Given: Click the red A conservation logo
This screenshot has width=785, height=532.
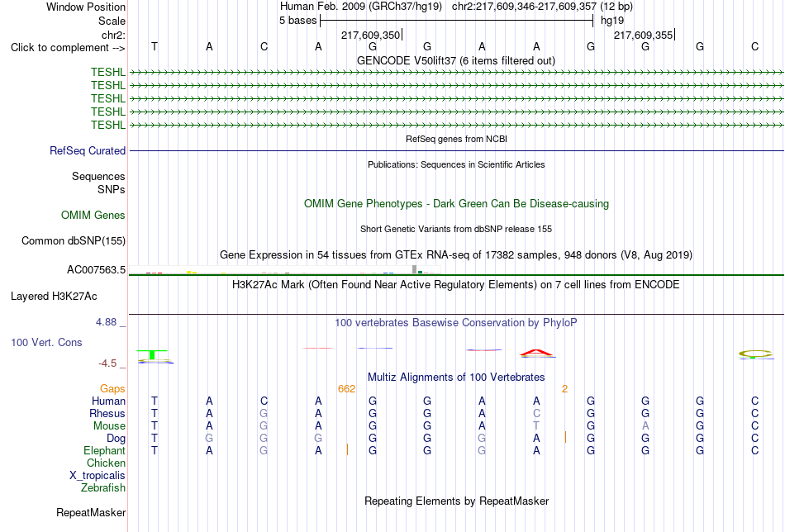Looking at the screenshot, I should tap(536, 353).
